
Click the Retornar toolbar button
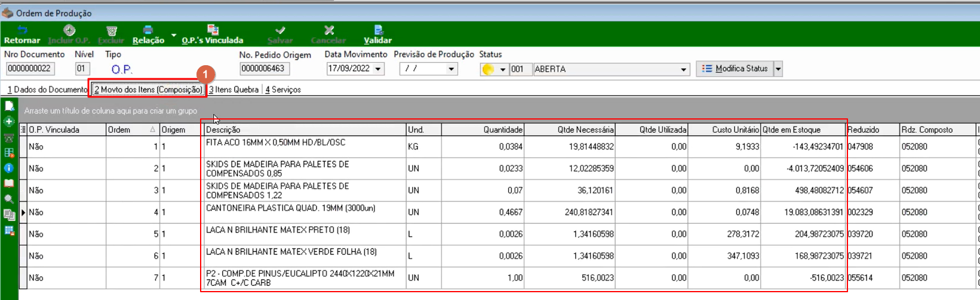22,35
